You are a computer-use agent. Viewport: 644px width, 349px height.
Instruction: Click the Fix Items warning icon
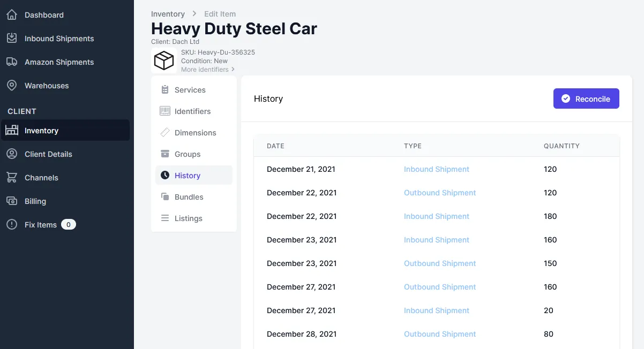pyautogui.click(x=12, y=225)
